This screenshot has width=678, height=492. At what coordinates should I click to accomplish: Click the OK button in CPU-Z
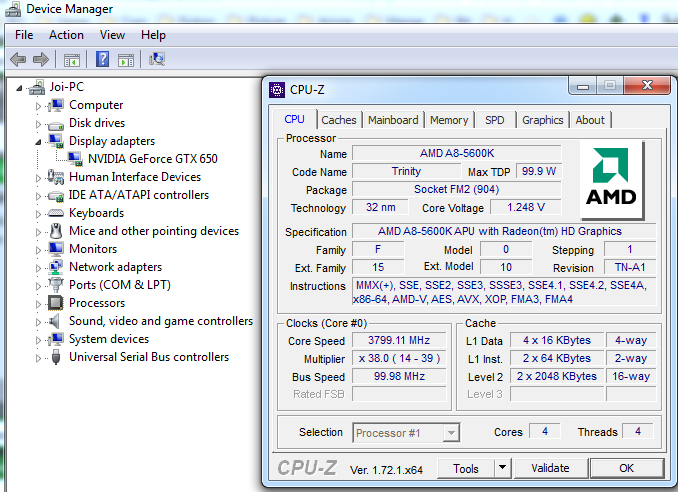pos(626,468)
